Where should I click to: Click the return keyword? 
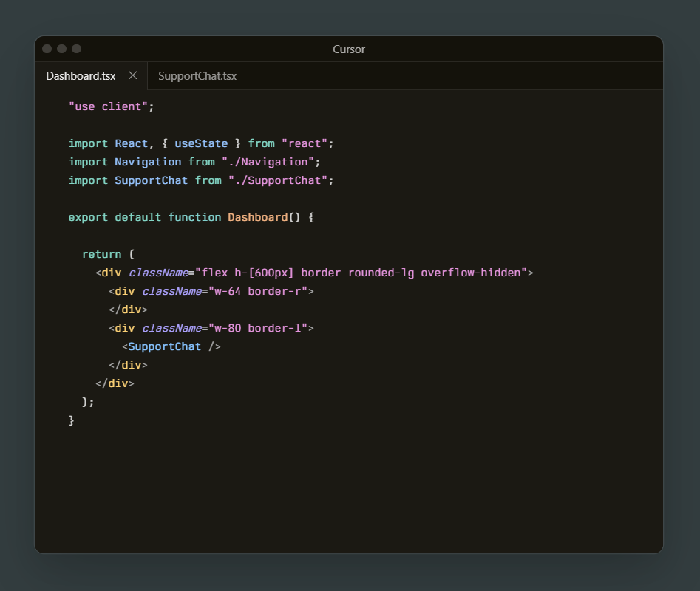(x=102, y=254)
